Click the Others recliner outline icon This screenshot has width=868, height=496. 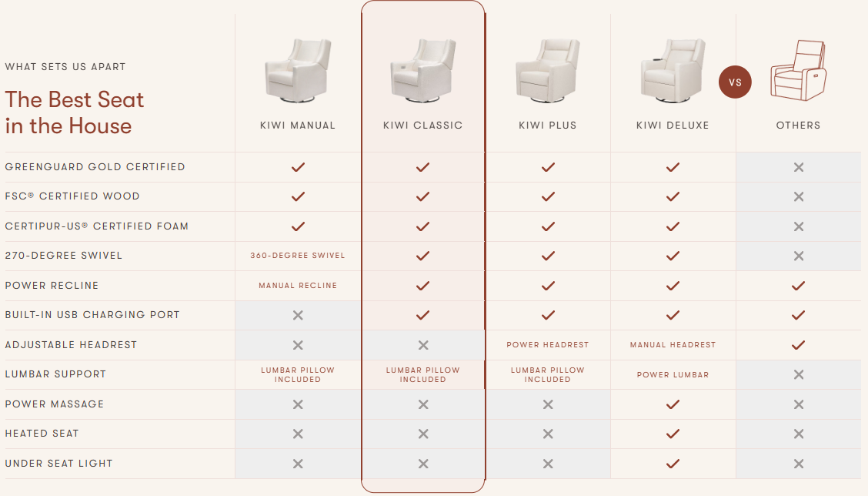point(798,71)
